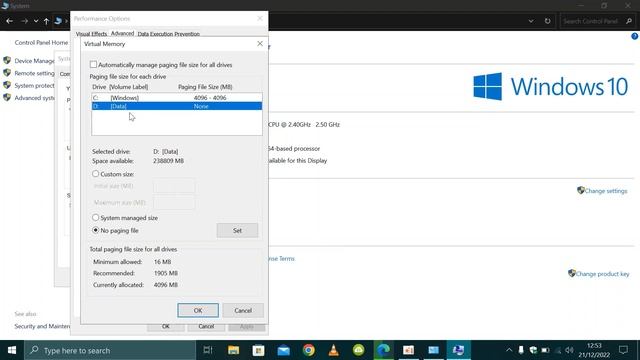Click Cancel in Performance Options window
The height and width of the screenshot is (360, 640).
tap(206, 327)
